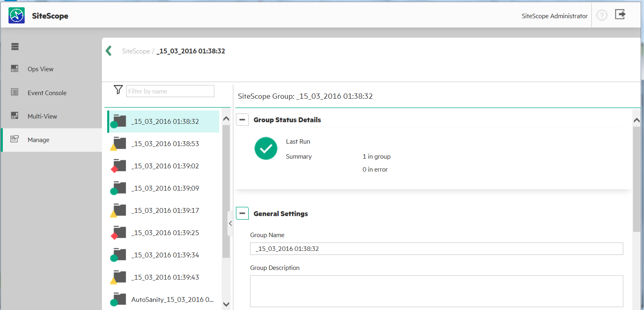Select group _15_03_2016 01:39:34

point(163,255)
